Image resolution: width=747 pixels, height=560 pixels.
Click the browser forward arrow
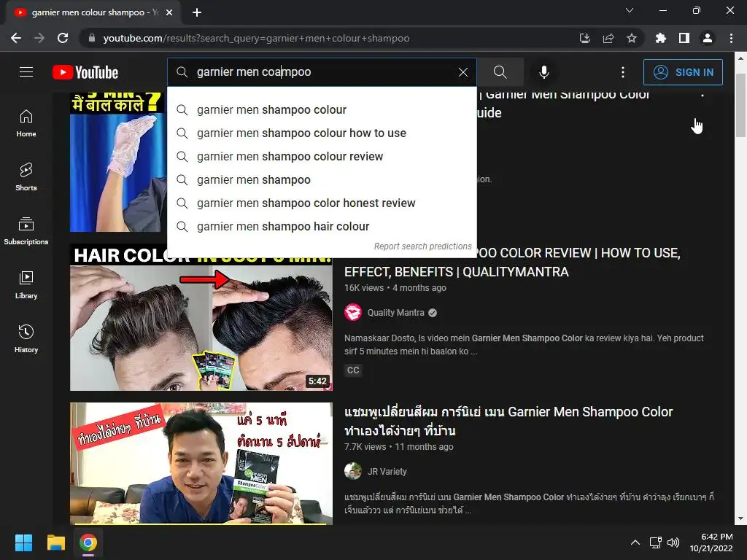39,38
